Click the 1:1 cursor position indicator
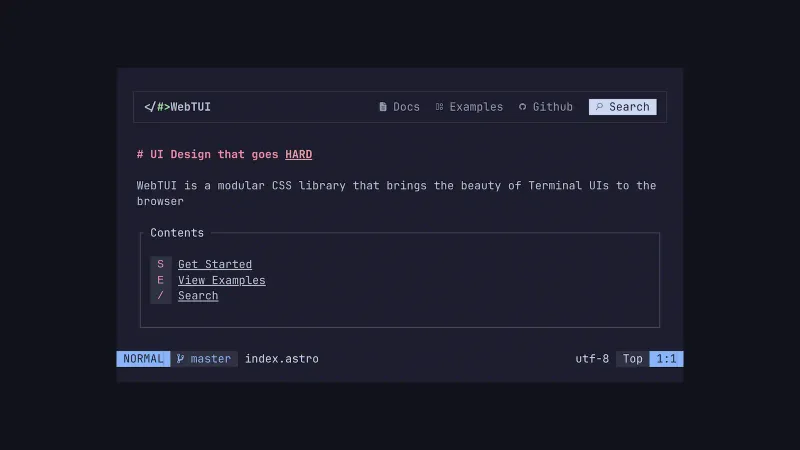The height and width of the screenshot is (450, 800). click(x=666, y=358)
